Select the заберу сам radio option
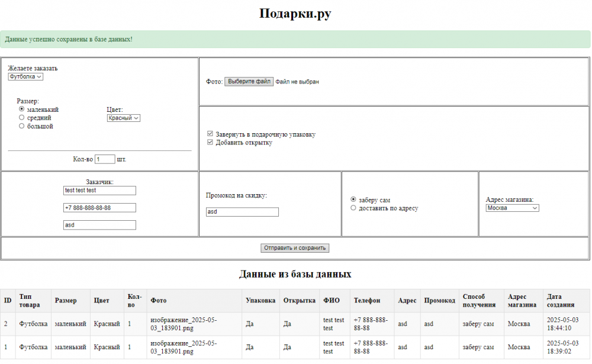Viewport: 592px width, 364px height. click(353, 199)
